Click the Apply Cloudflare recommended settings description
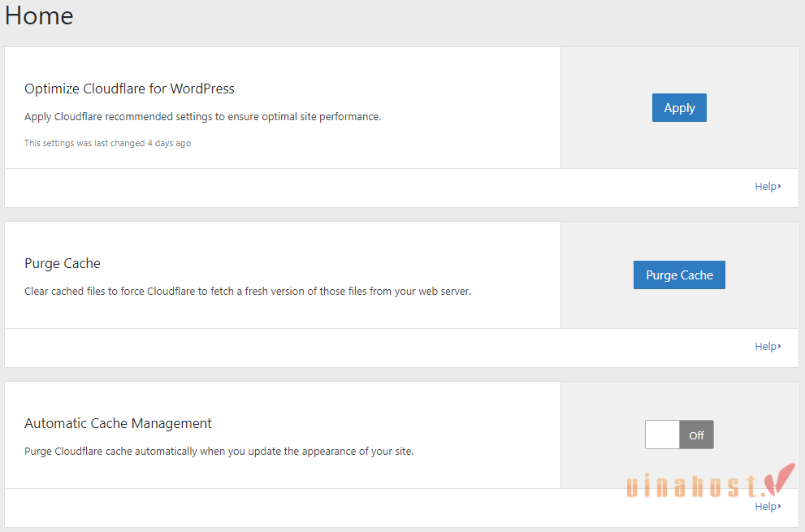 point(202,116)
